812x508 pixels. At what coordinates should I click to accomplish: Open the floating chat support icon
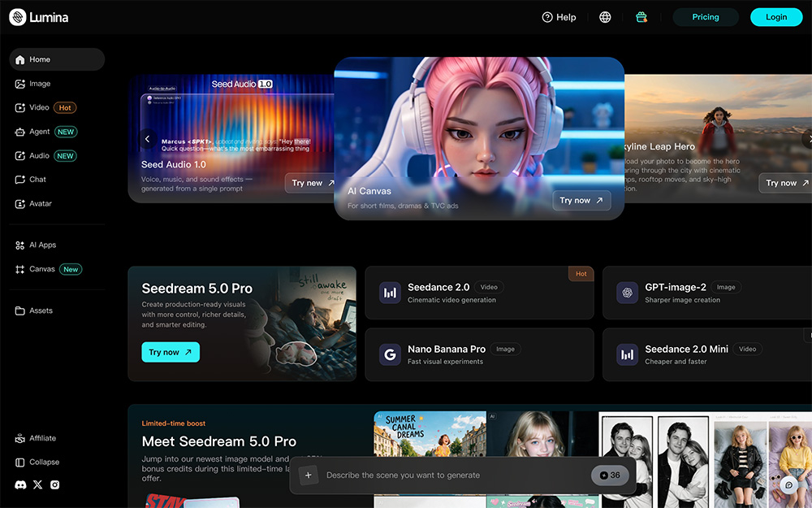tap(789, 485)
